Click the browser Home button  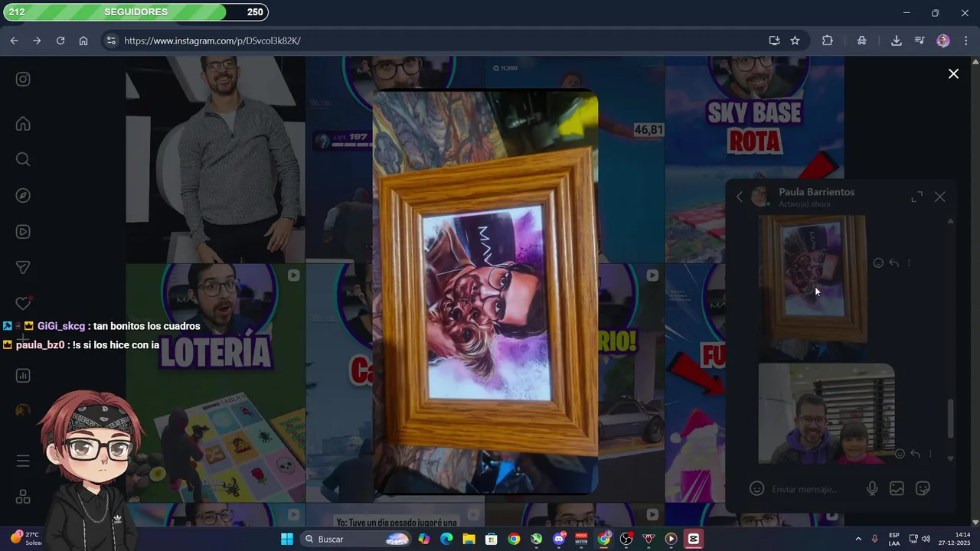pyautogui.click(x=83, y=41)
